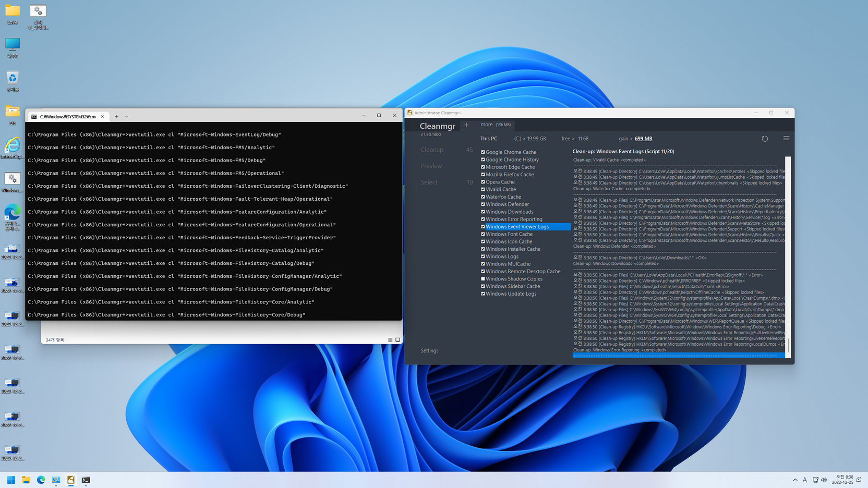This screenshot has height=488, width=868.
Task: Click the plus icon next to Cleanmgr title
Action: tap(466, 125)
